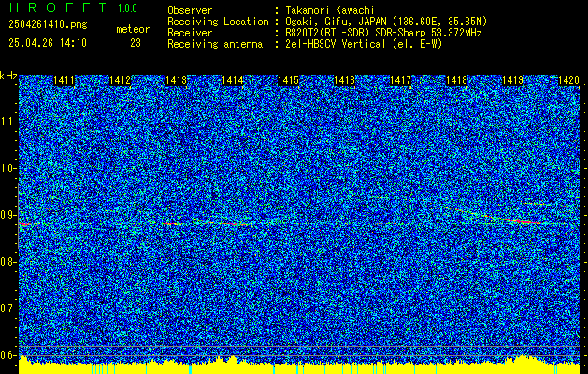Click the 1412 time marker
This screenshot has height=374, width=588.
[120, 80]
